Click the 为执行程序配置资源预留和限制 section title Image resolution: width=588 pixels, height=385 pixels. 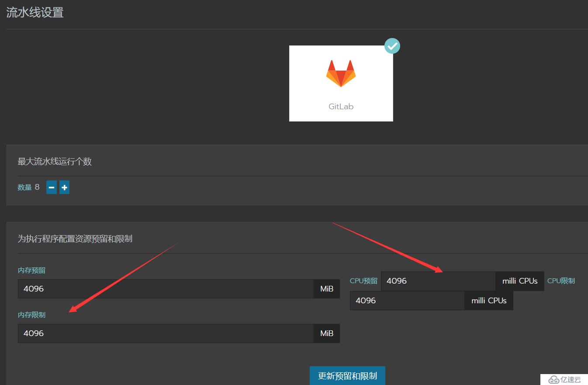75,239
